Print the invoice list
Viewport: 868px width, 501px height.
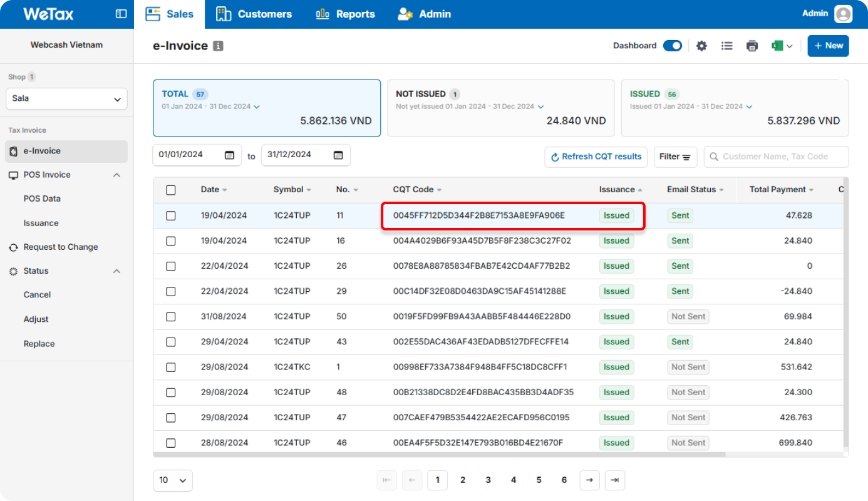tap(752, 46)
